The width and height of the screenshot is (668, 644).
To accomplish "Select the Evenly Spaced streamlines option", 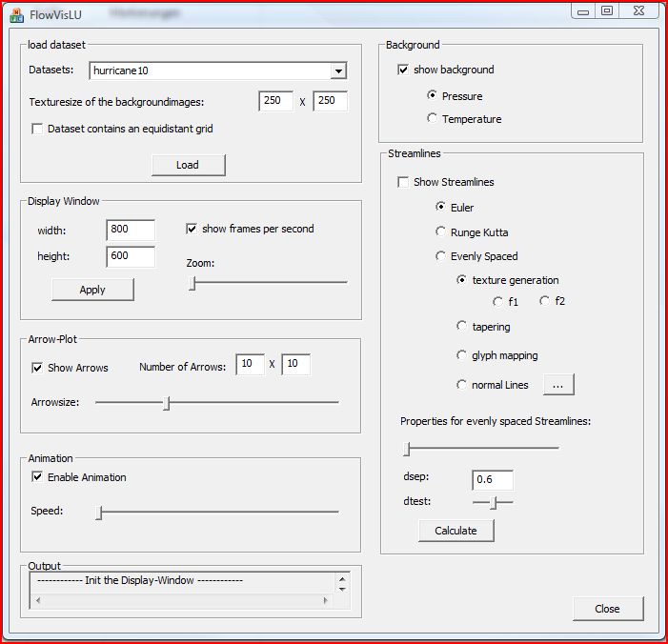I will 440,256.
